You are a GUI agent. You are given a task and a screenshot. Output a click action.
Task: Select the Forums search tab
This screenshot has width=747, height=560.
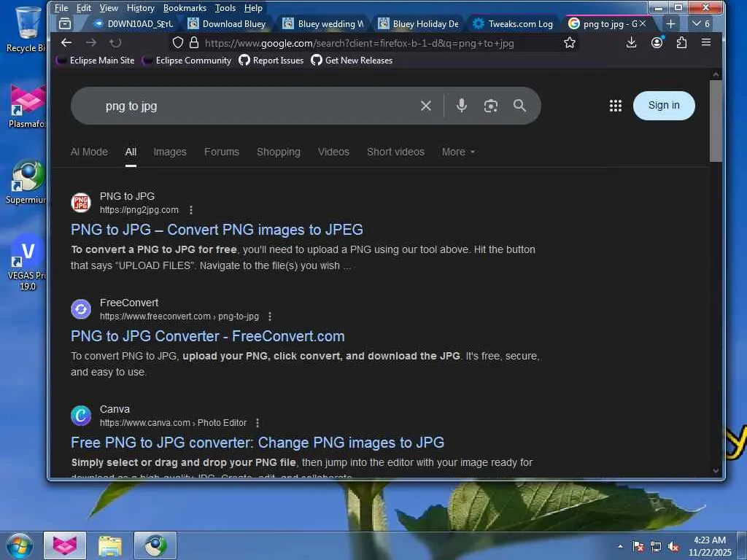222,152
